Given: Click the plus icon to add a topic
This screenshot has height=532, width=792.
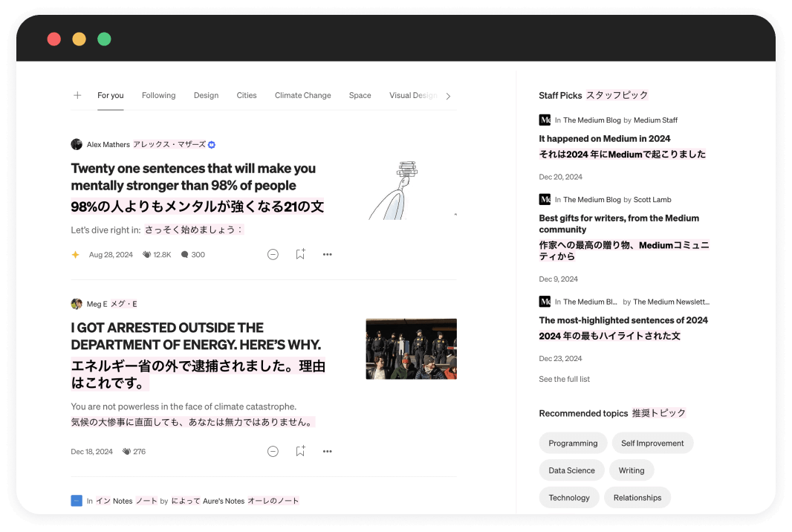Looking at the screenshot, I should 77,95.
